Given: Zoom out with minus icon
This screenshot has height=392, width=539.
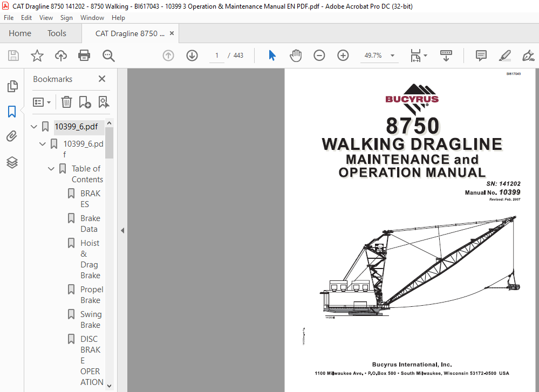Looking at the screenshot, I should click(x=319, y=56).
